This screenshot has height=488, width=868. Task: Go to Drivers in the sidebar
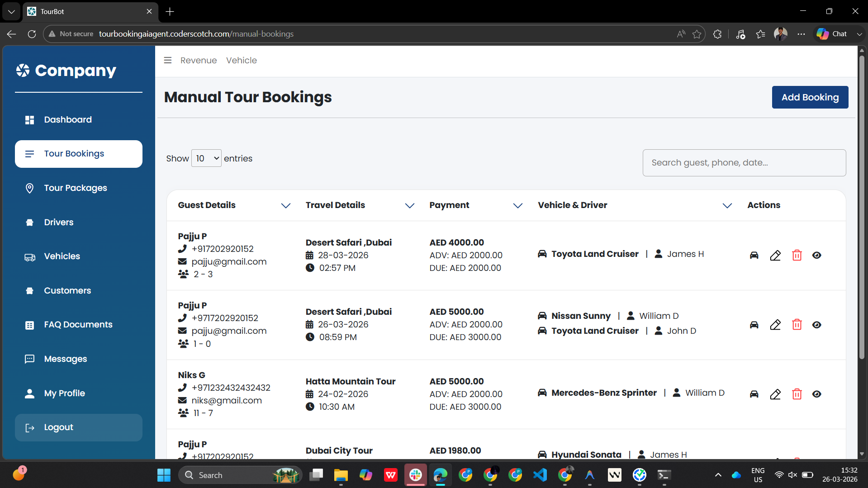pyautogui.click(x=79, y=222)
